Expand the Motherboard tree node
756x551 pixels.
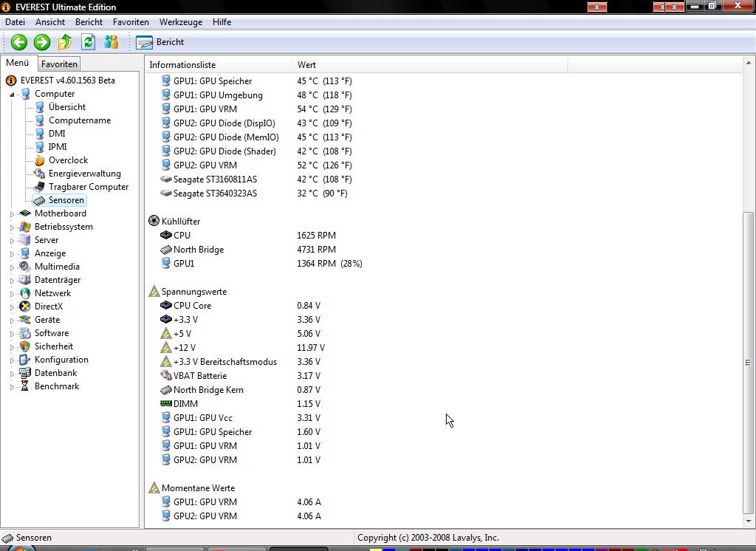coord(12,213)
